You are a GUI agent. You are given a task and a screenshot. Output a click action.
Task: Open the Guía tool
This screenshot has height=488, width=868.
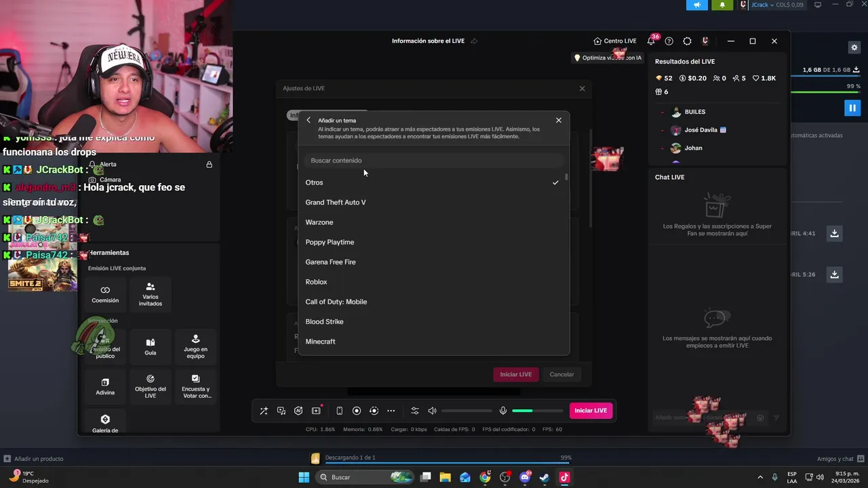pos(151,347)
